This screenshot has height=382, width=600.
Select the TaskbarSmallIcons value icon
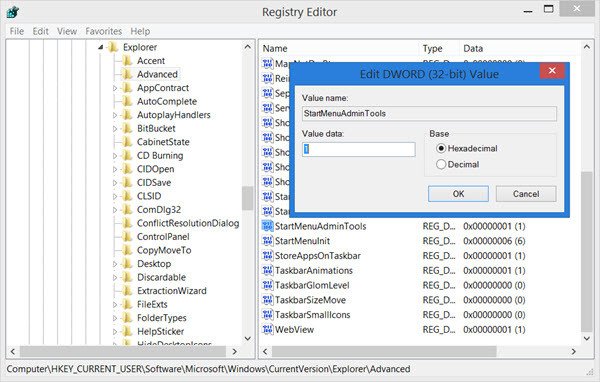click(267, 315)
